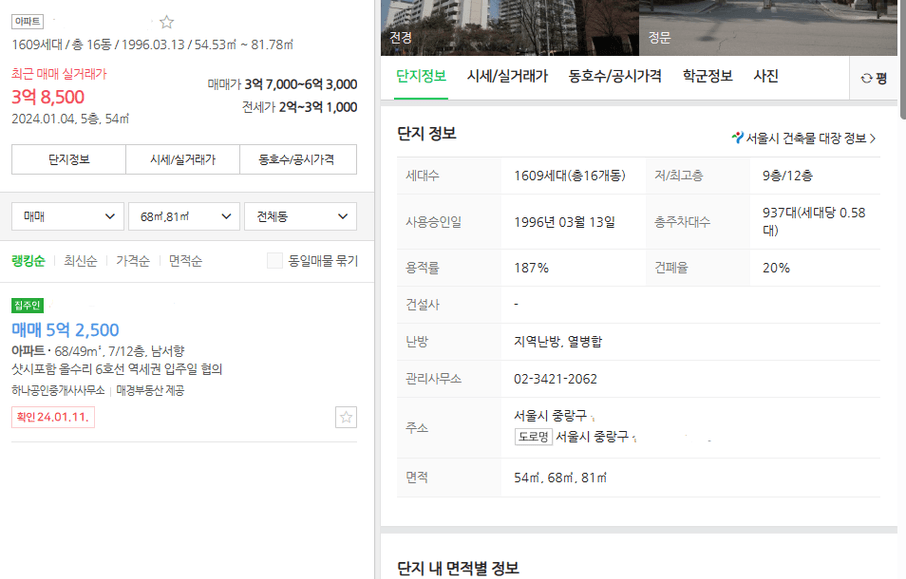Click the 1996년 03월 13일 approval date
The width and height of the screenshot is (906, 579).
pos(565,222)
